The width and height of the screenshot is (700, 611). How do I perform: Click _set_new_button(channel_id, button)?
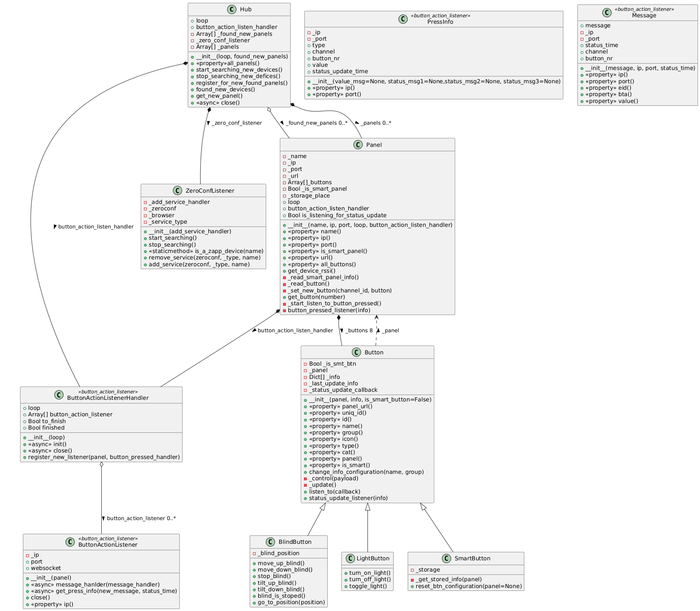pyautogui.click(x=339, y=290)
